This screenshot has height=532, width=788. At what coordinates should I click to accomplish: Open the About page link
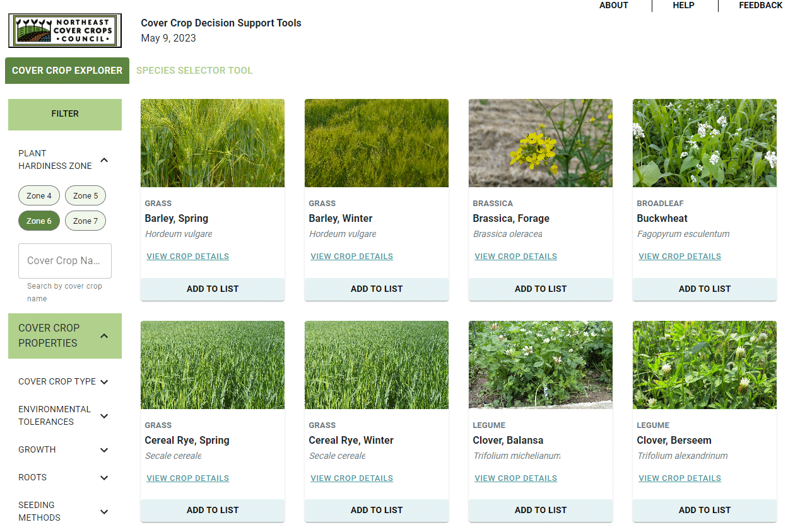[x=613, y=6]
